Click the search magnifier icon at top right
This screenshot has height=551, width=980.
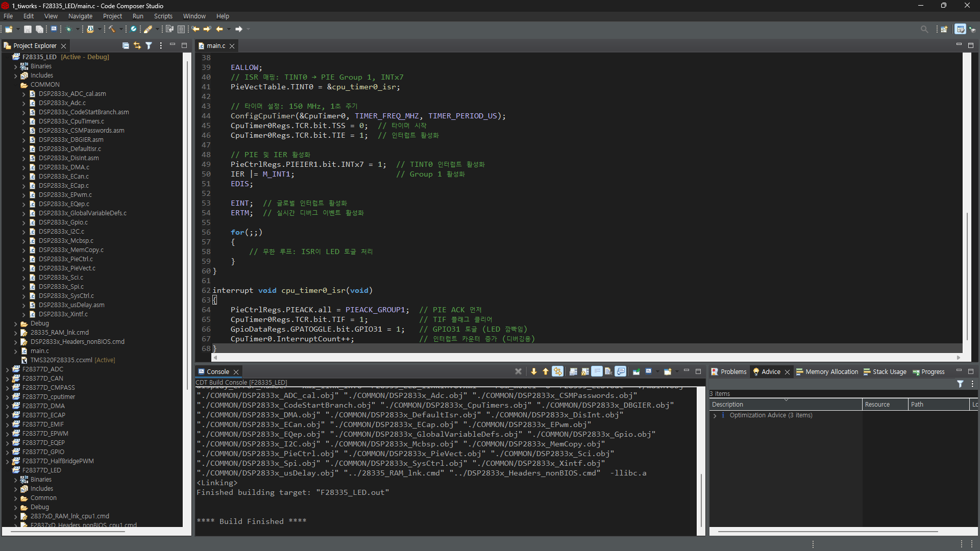tap(924, 29)
